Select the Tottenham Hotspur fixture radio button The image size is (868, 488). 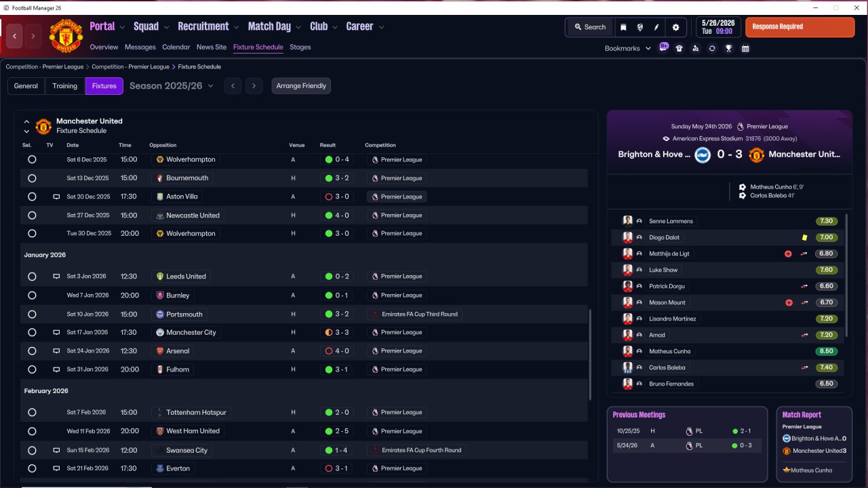coord(32,412)
